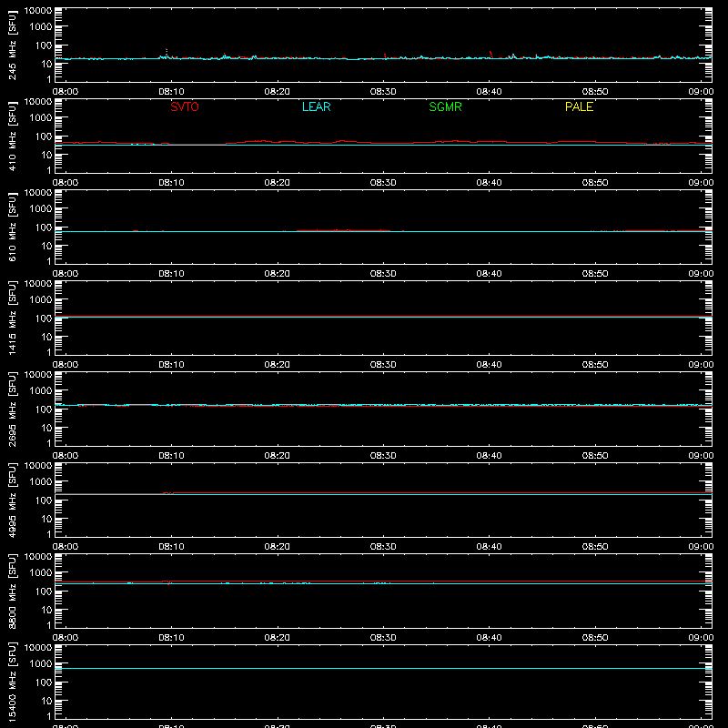This screenshot has width=728, height=728.
Task: Click 08:00 tick label below 245 MHz plot
Action: tap(66, 92)
